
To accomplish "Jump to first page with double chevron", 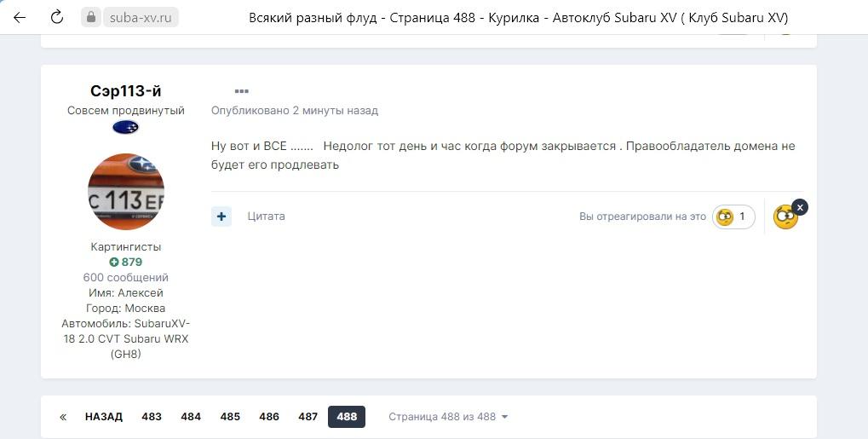I will pyautogui.click(x=63, y=417).
